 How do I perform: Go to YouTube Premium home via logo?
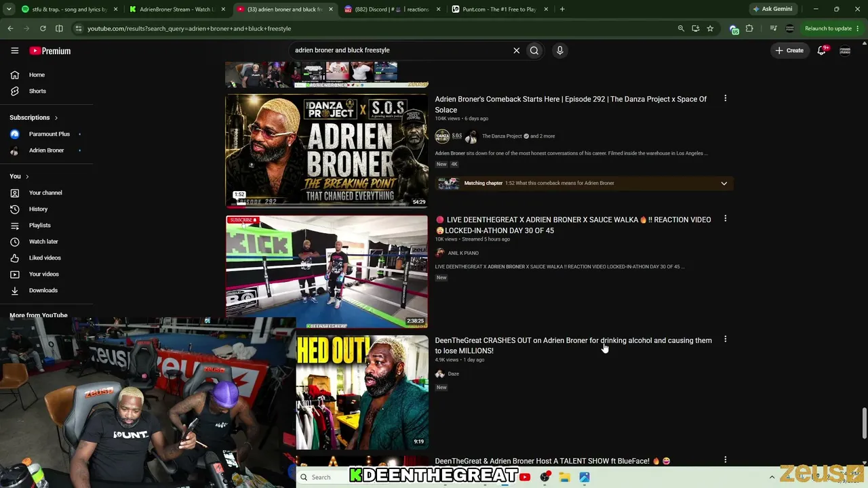click(x=50, y=51)
